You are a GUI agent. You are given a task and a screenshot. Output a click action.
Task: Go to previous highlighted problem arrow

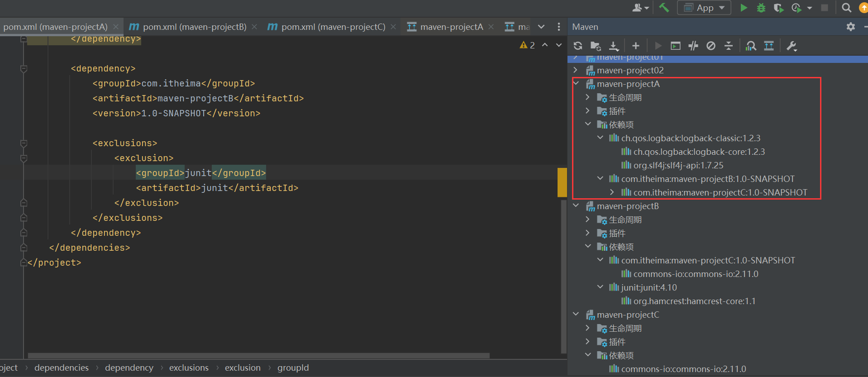545,45
